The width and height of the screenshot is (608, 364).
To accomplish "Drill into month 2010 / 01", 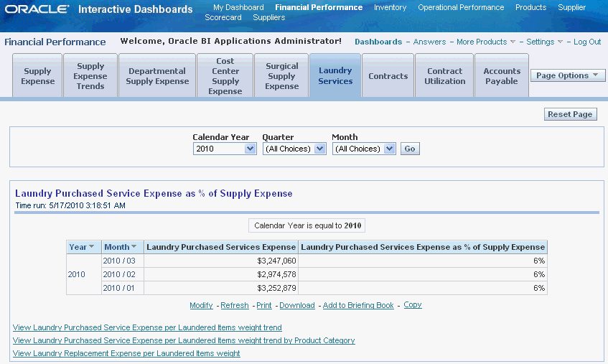I will [118, 288].
